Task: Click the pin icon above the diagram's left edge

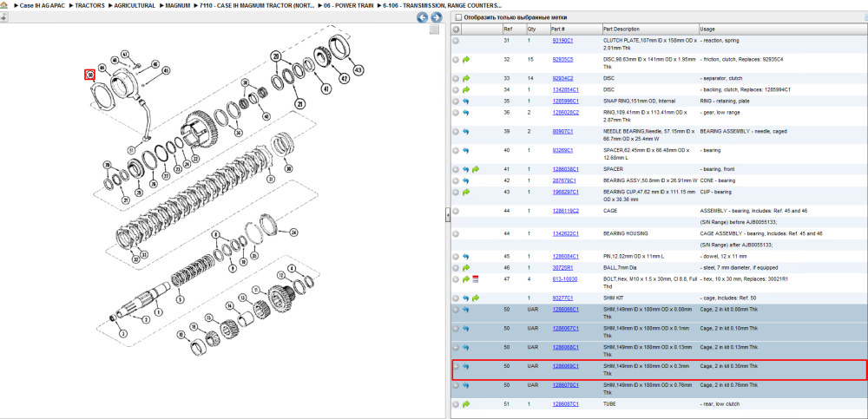Action: pyautogui.click(x=3, y=17)
